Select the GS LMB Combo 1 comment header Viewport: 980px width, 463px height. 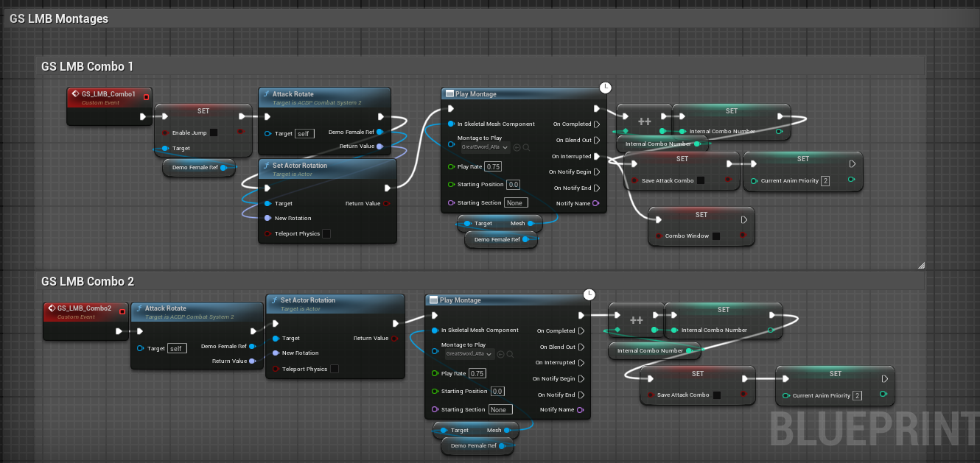coord(88,67)
